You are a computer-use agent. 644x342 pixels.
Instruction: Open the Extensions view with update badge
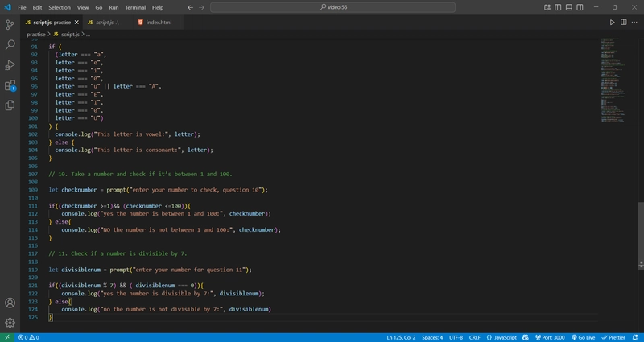10,85
